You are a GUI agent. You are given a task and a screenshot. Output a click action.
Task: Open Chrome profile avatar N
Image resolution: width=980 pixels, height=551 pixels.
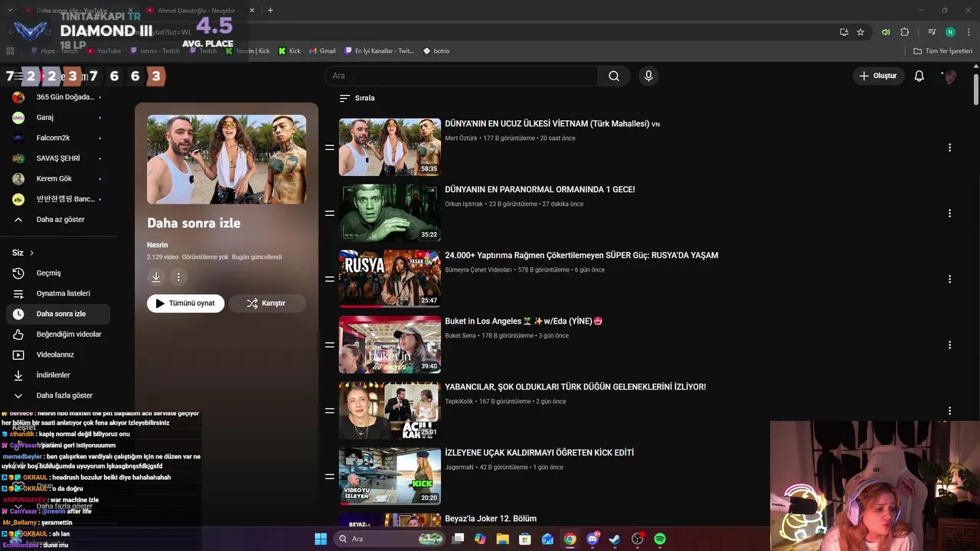pyautogui.click(x=950, y=32)
